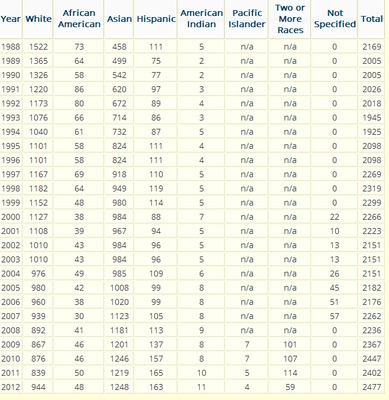This screenshot has height=400, width=389.
Task: Select Asian value 980
Action: tap(119, 203)
